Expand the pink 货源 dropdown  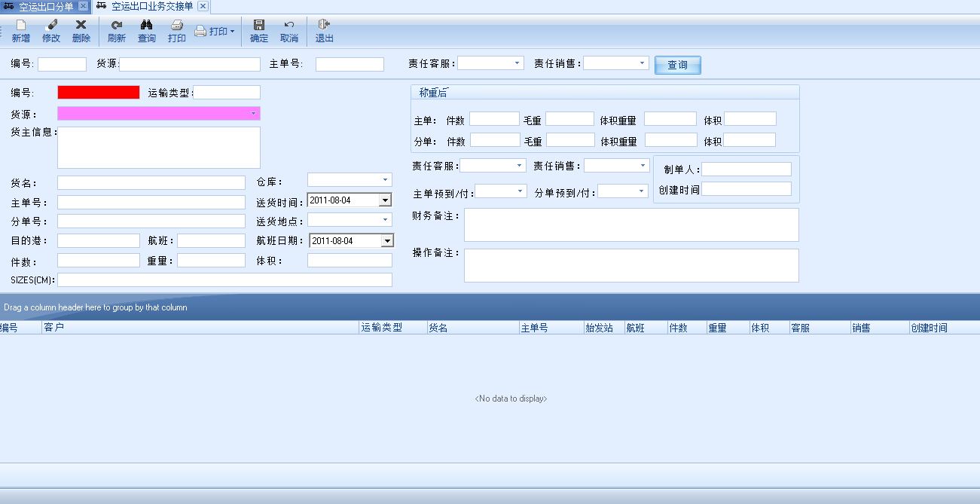[253, 114]
